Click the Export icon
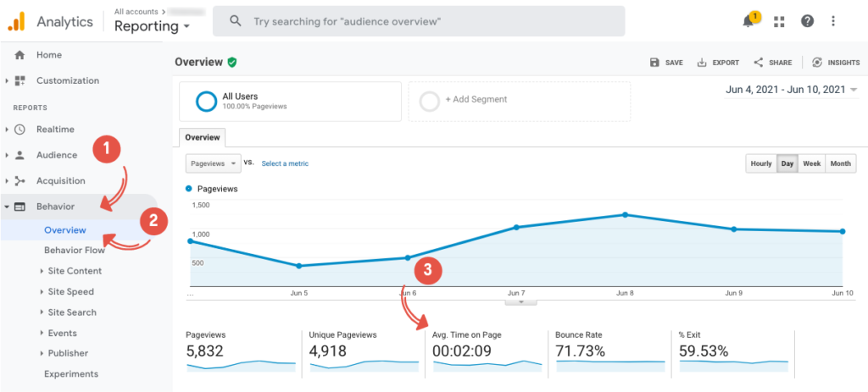The image size is (868, 392). (701, 63)
